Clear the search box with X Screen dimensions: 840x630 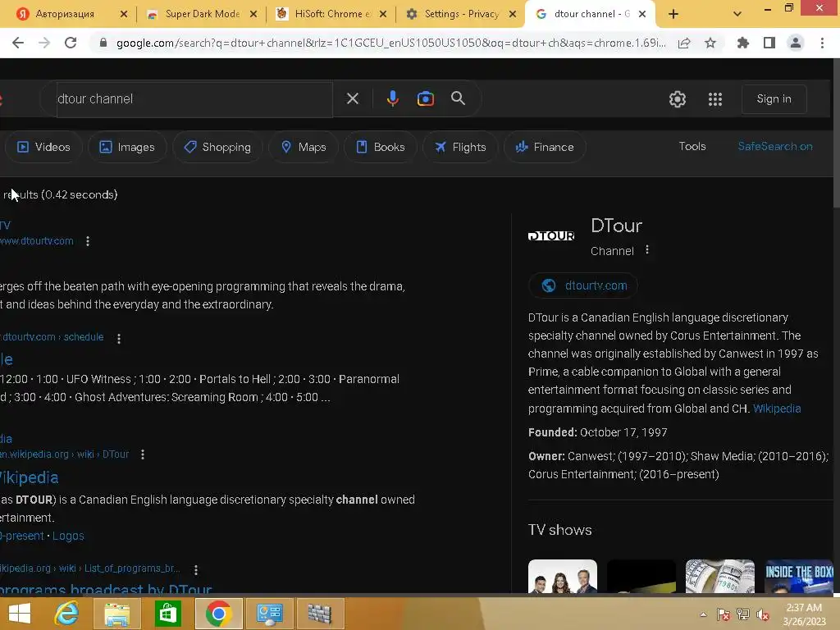point(353,98)
